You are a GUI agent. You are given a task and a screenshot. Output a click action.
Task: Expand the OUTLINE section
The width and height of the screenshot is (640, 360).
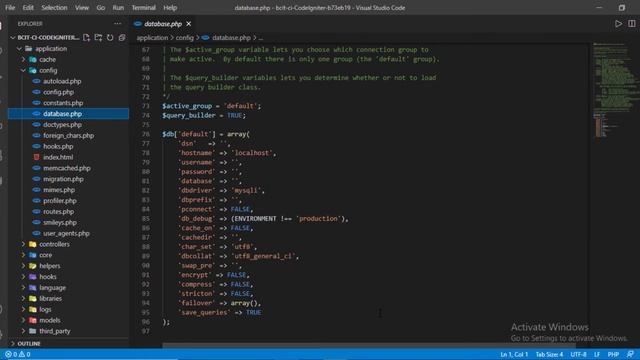pyautogui.click(x=69, y=344)
